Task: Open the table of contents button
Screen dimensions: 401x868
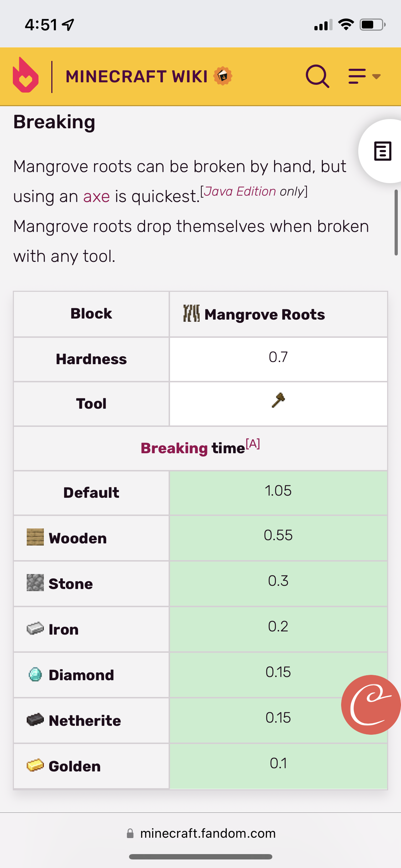Action: [x=382, y=151]
